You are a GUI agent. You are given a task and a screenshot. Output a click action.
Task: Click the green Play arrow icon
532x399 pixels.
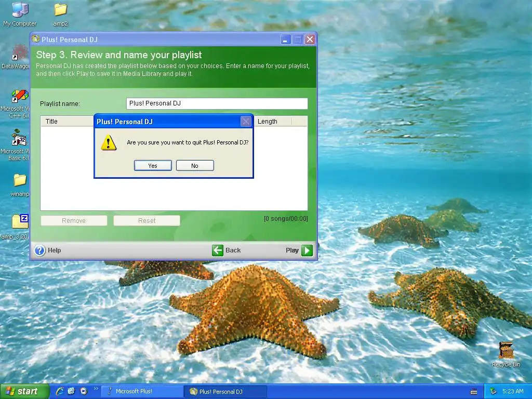(x=307, y=250)
